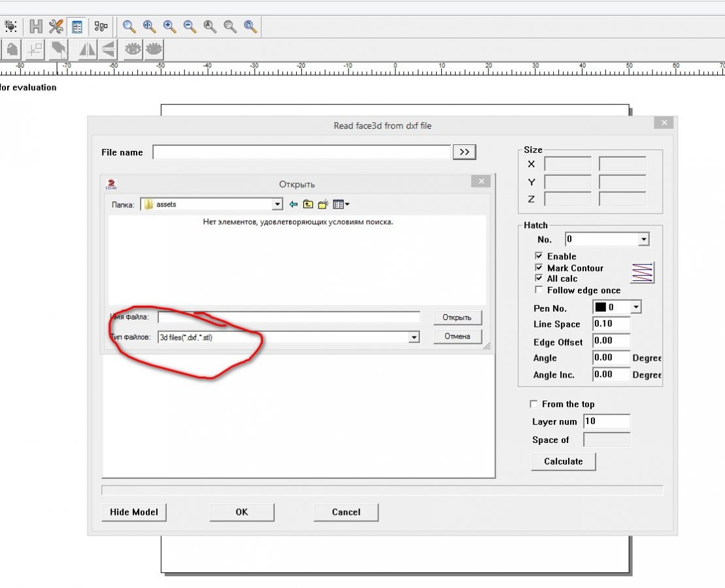Toggle the Mark Contour checkbox
This screenshot has height=588, width=725.
(539, 268)
